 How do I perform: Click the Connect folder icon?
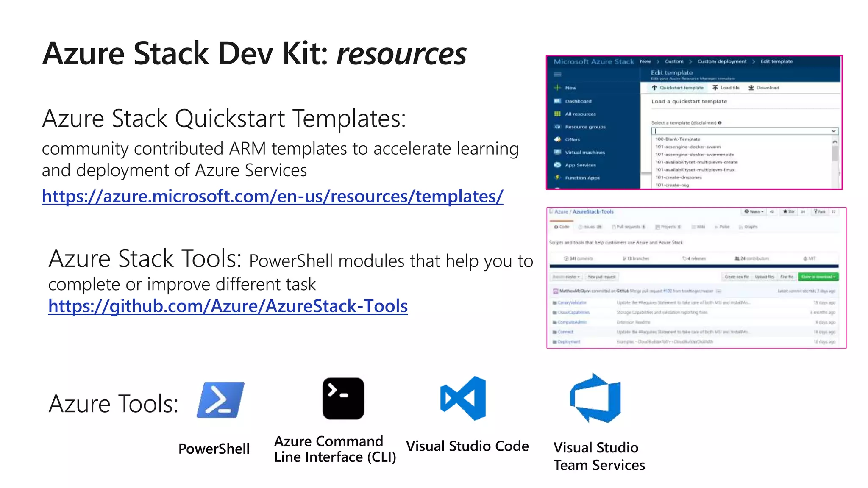pos(555,332)
